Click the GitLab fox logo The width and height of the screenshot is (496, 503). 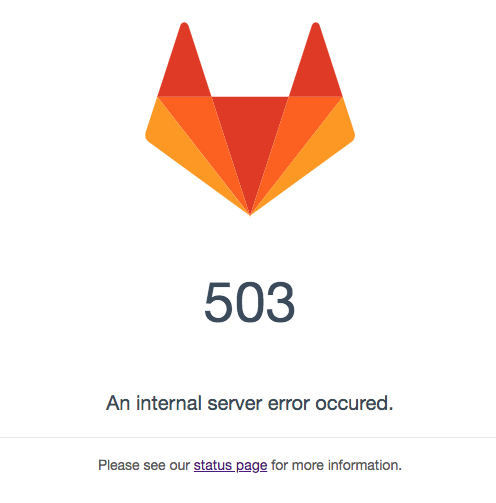click(250, 119)
